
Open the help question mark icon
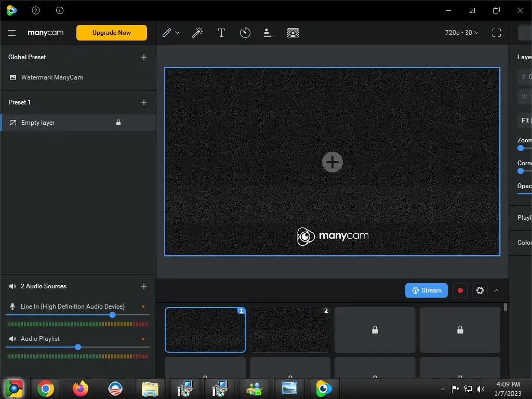tap(36, 10)
